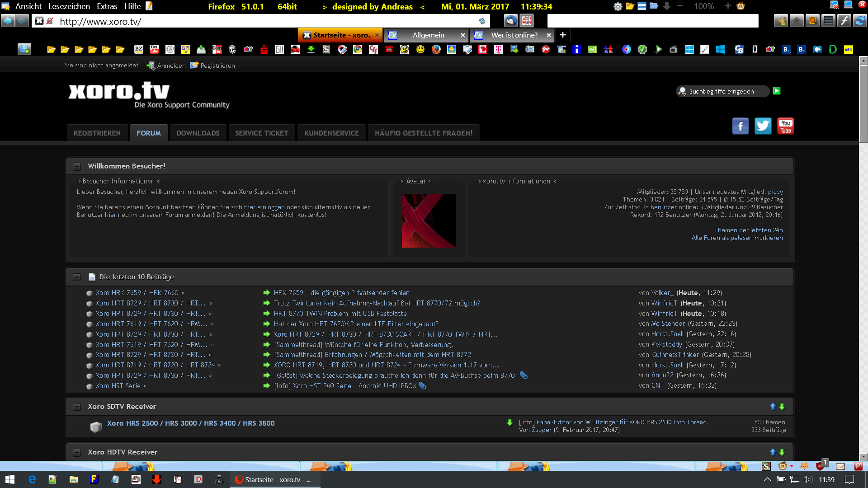Open the YouTube bookmark in the bookmarks toolbar
Screen dimensions: 868x488
tap(154, 49)
